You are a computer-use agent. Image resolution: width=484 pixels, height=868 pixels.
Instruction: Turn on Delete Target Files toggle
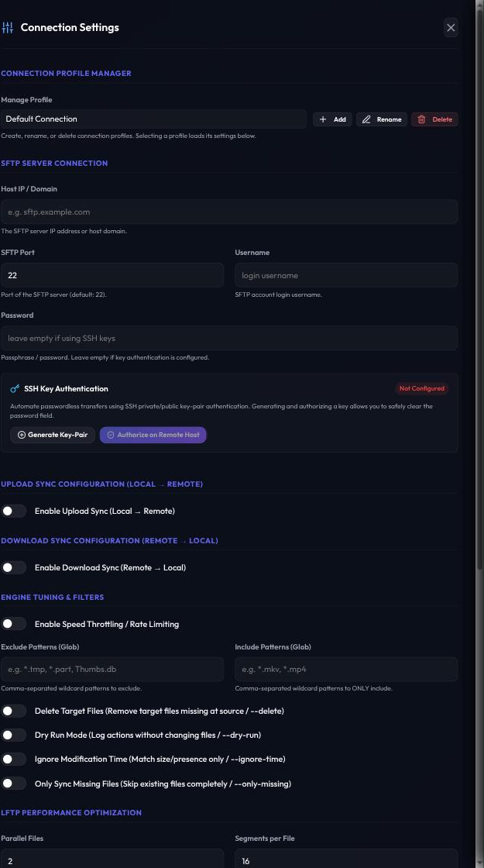tap(13, 711)
